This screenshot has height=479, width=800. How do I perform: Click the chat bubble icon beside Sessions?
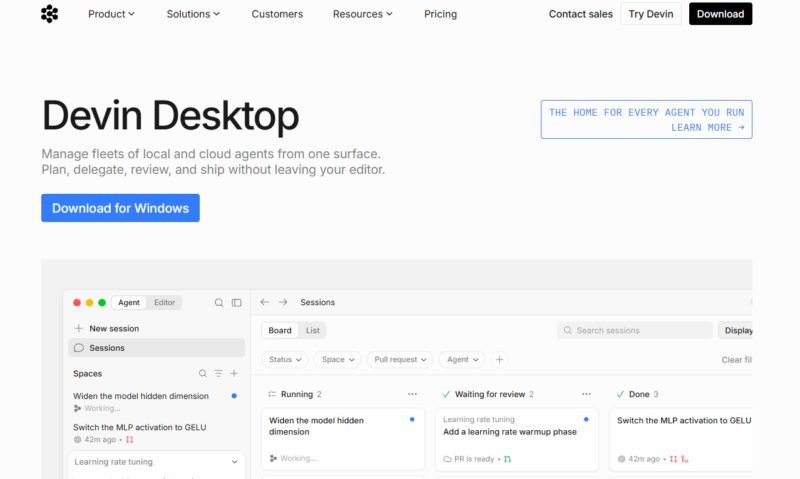click(x=79, y=348)
